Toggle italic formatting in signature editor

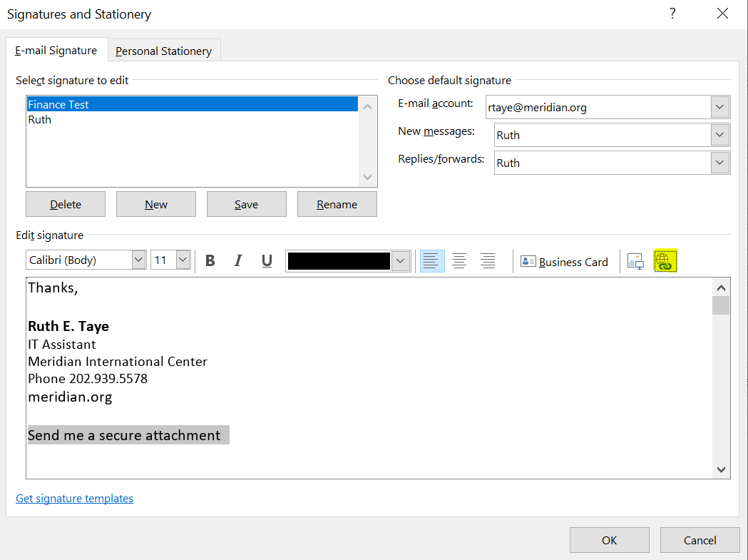[238, 260]
